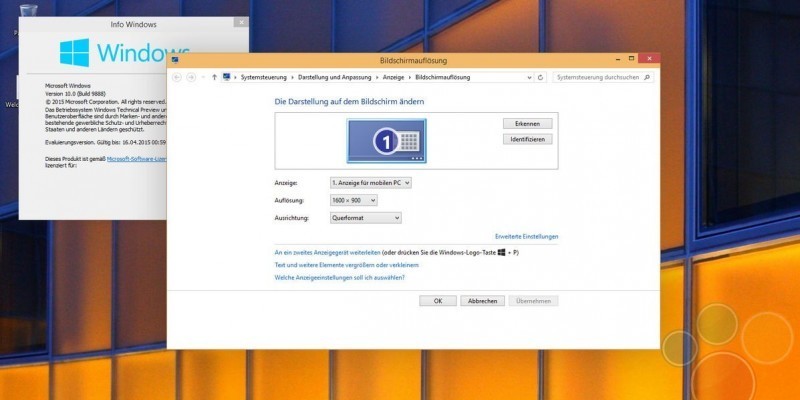
Task: Expand the chevron after the Anzeige breadcrumb
Action: [410, 78]
